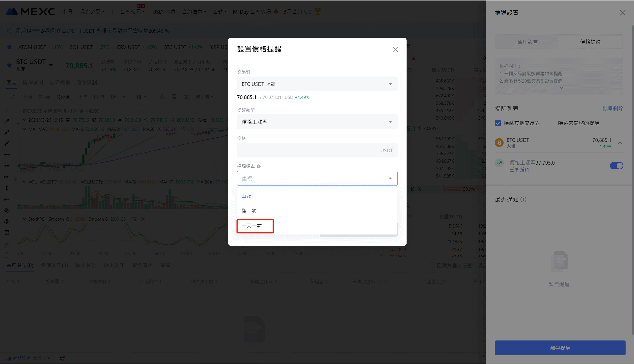The height and width of the screenshot is (364, 634).
Task: Click the 批量刪除 link
Action: (x=612, y=109)
